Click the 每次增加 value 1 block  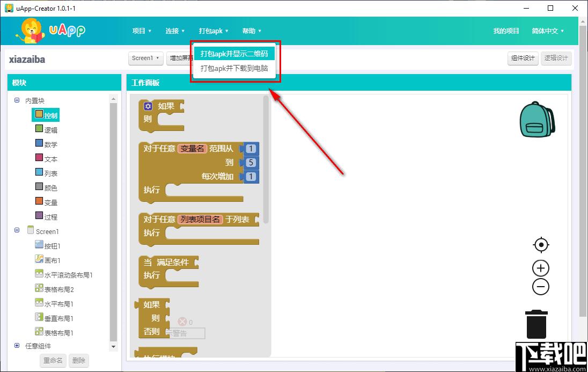tap(251, 177)
